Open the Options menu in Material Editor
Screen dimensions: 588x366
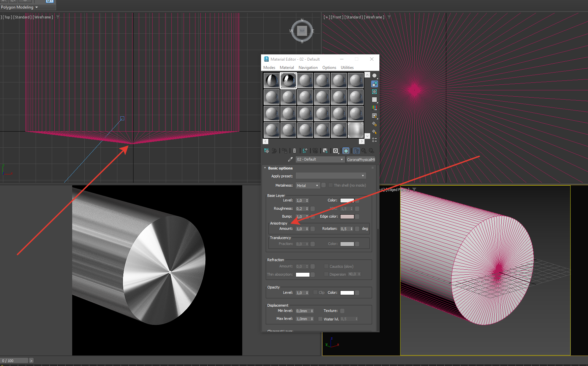click(x=329, y=68)
